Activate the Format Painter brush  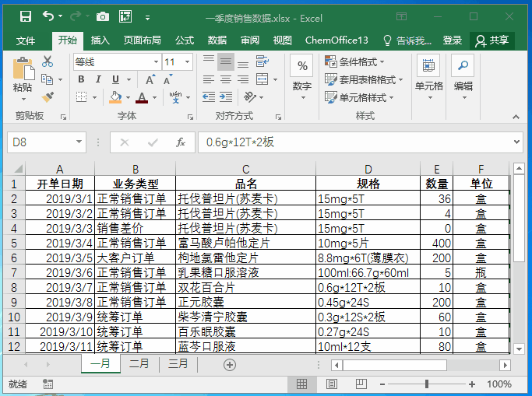[x=48, y=97]
